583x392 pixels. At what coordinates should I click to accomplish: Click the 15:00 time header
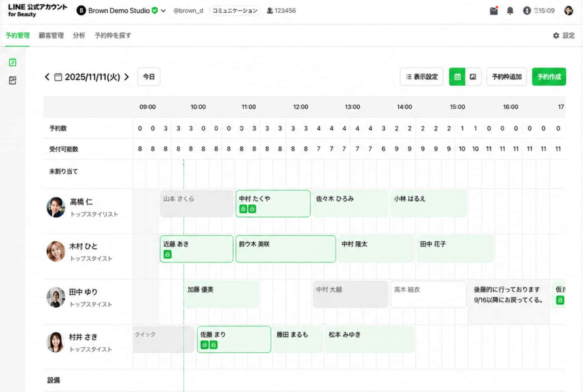pos(457,107)
